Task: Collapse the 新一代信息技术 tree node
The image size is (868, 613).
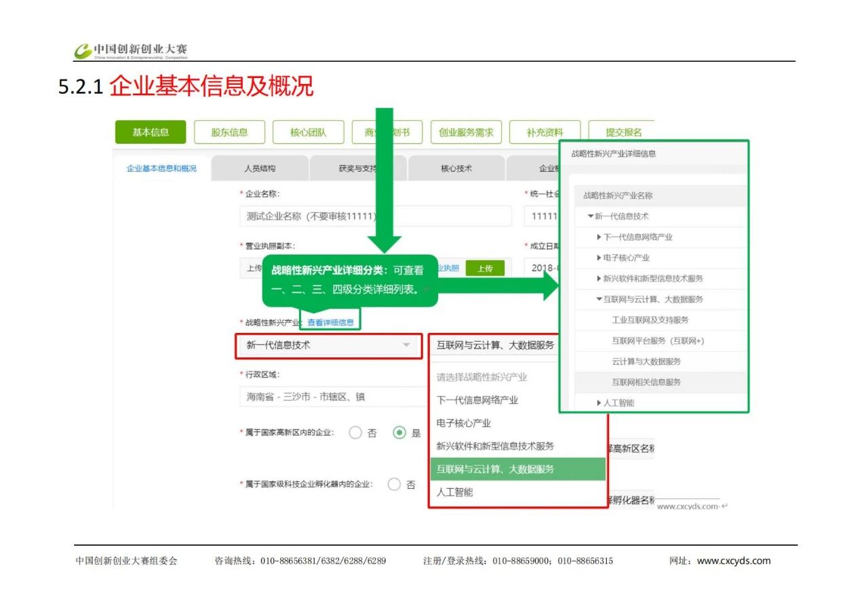Action: tap(591, 216)
